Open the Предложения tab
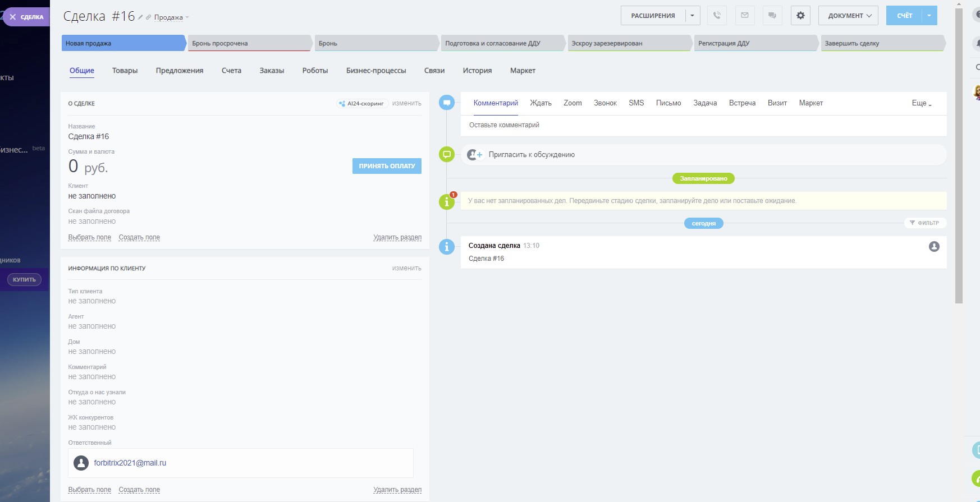 coord(180,71)
